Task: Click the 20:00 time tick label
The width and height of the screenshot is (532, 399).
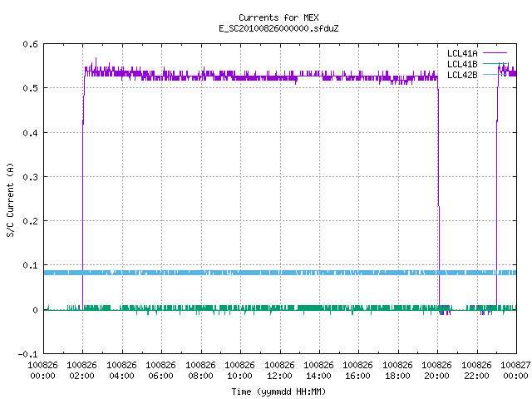Action: [436, 376]
